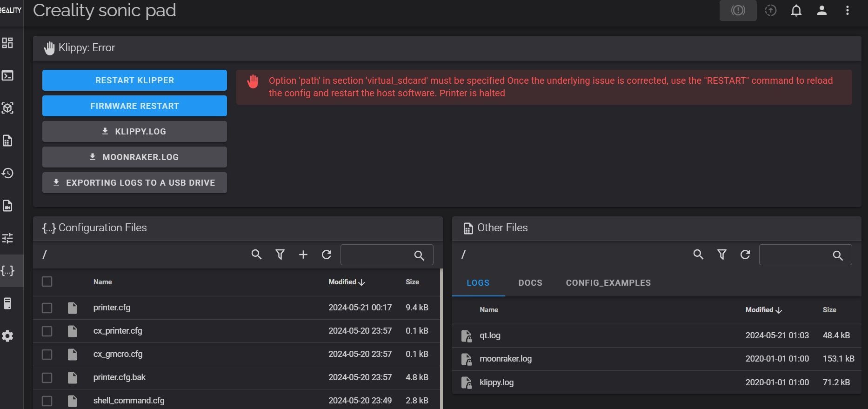Open the user account icon

point(821,10)
